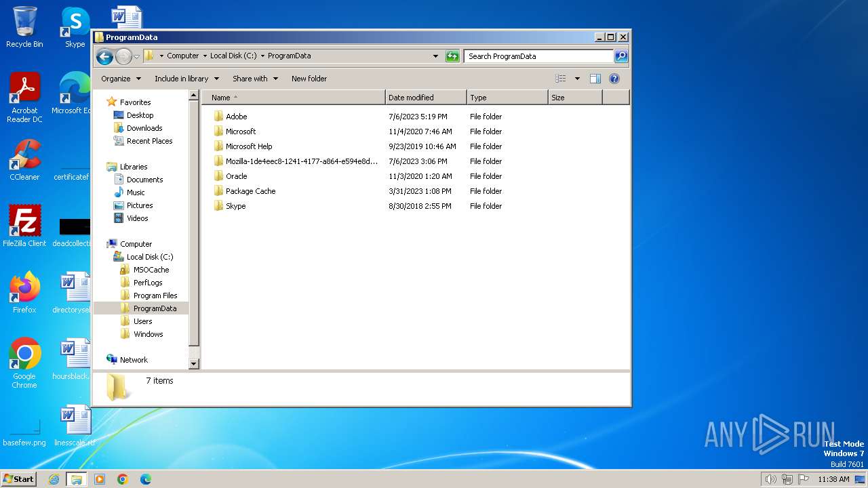868x488 pixels.
Task: Change your view icon button
Action: click(560, 79)
